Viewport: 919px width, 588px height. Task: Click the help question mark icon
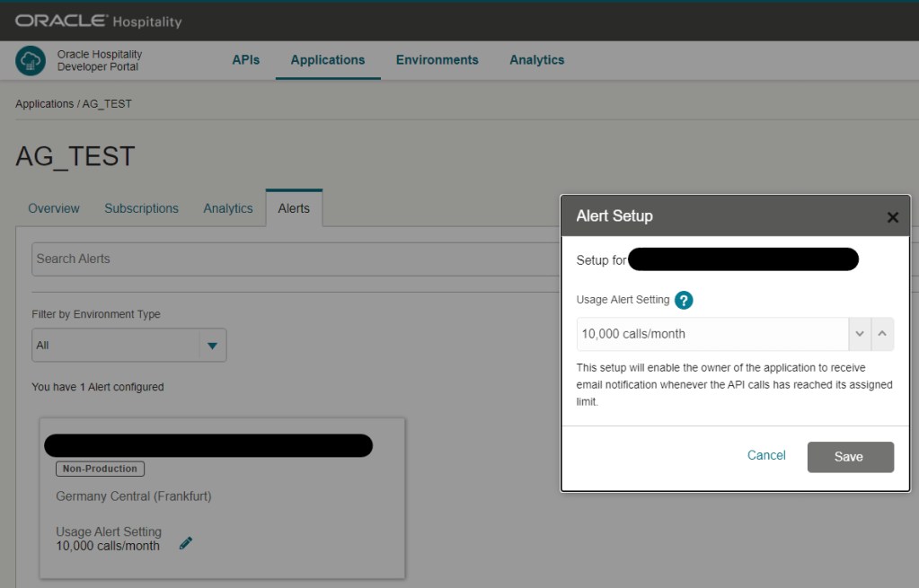[684, 301]
